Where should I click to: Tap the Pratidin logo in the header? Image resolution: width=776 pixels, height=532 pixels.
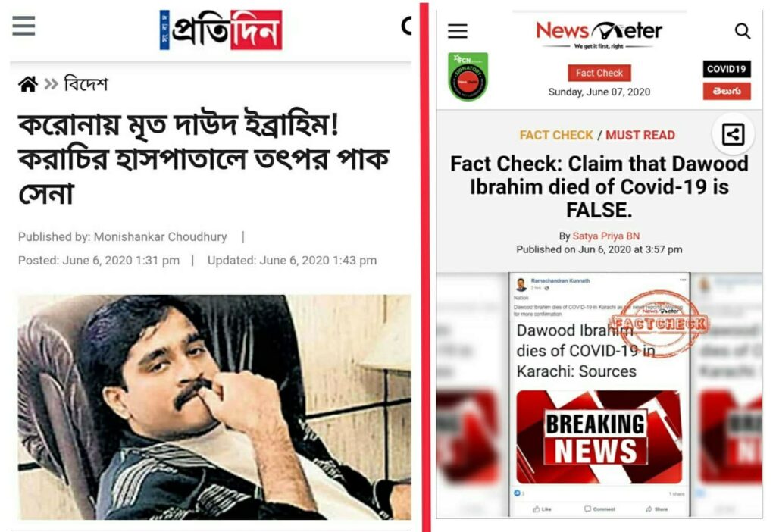221,30
